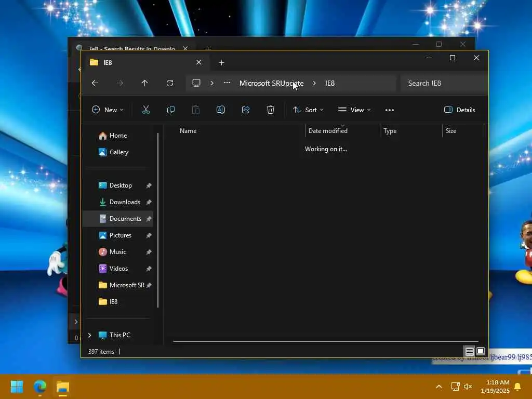Click the horizontal scrollbar in file list

326,341
